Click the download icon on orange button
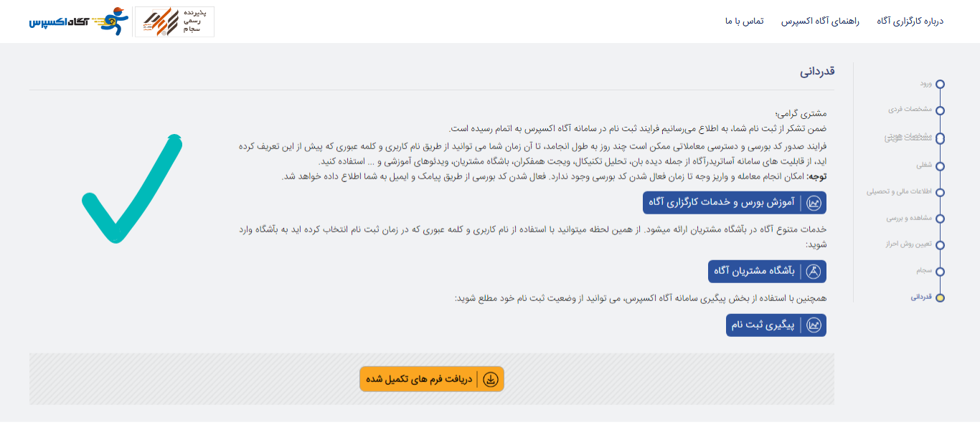Viewport: 980px width, 425px height. coord(491,379)
